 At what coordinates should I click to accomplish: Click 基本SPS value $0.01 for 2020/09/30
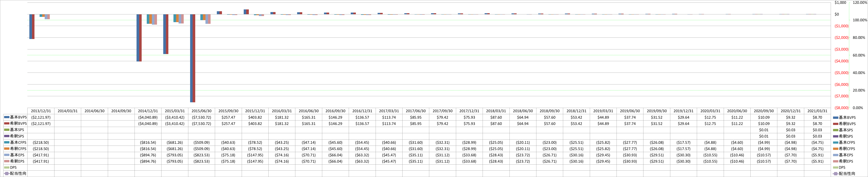pyautogui.click(x=764, y=130)
